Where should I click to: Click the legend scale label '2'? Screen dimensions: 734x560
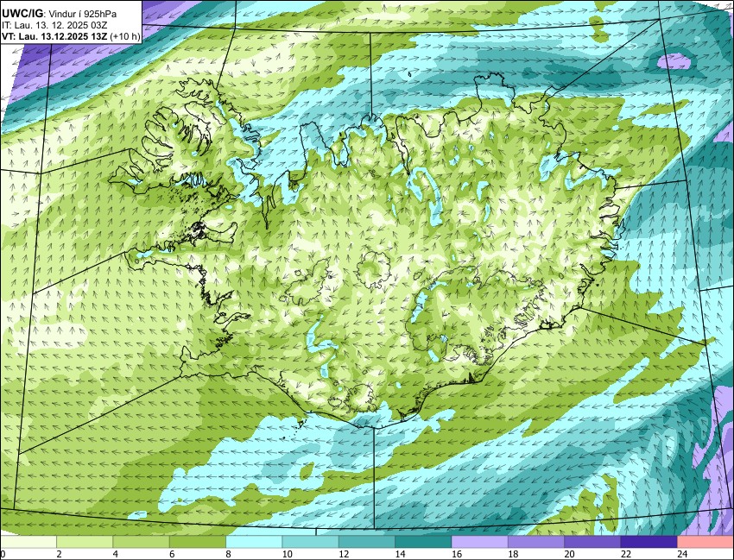click(x=59, y=554)
